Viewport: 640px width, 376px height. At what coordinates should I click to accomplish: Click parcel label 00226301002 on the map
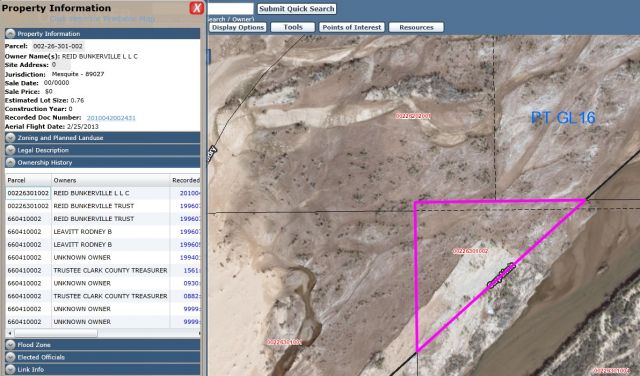point(470,251)
